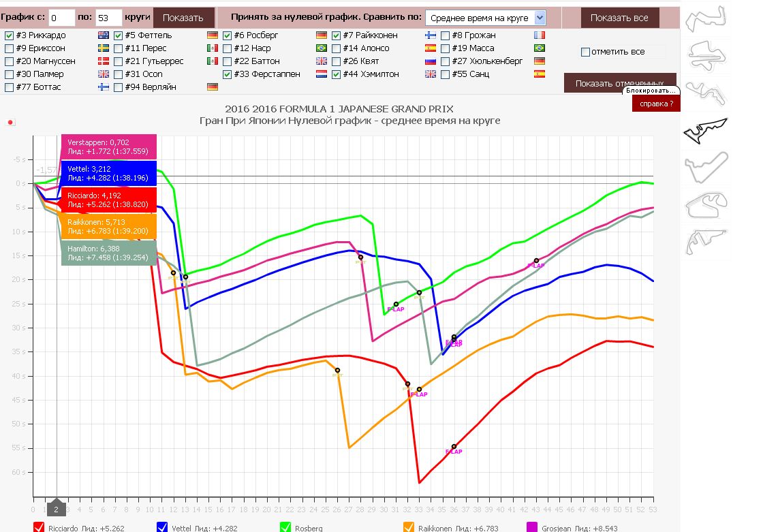The height and width of the screenshot is (532, 763).
Task: Select the first track outline thumbnail in sidebar
Action: (706, 18)
